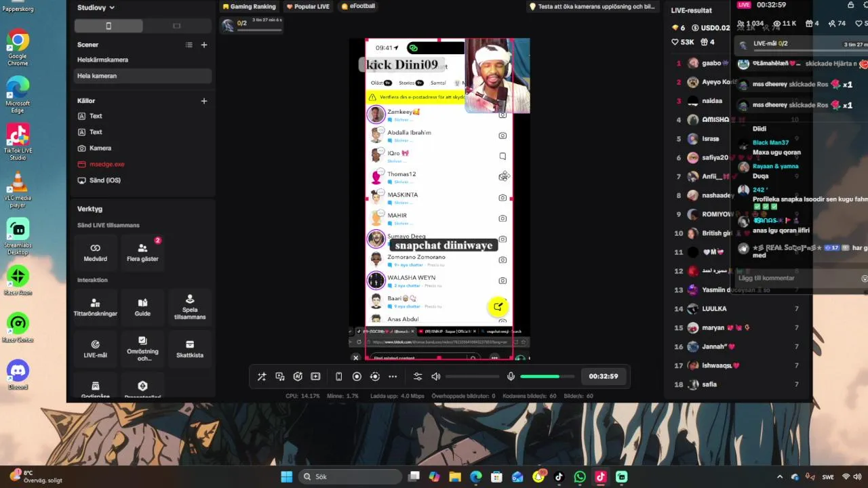The image size is (868, 488).
Task: Adjust the green microphone level slider
Action: pos(547,376)
